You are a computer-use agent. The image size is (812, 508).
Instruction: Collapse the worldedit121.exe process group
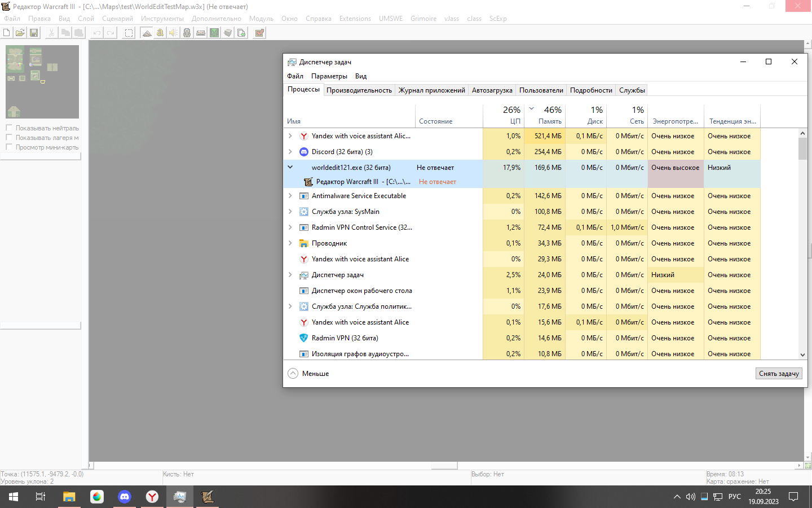click(290, 168)
